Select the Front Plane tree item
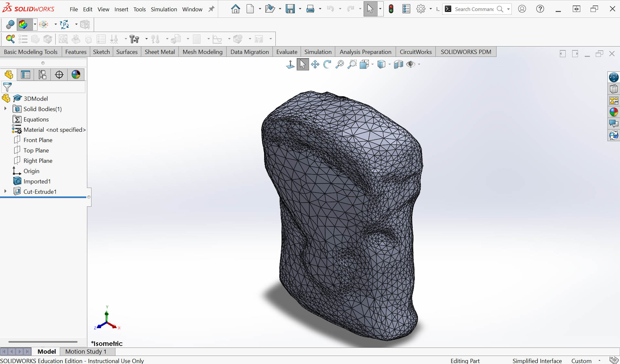This screenshot has height=364, width=620. coord(38,140)
